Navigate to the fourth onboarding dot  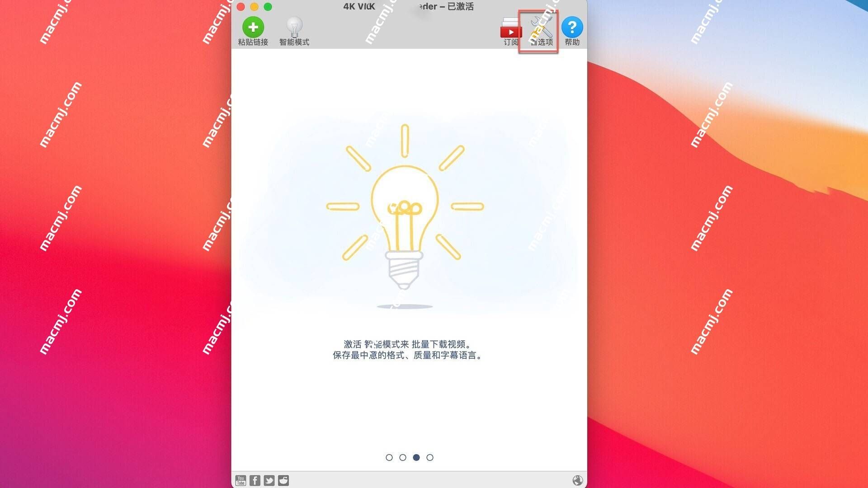coord(430,457)
